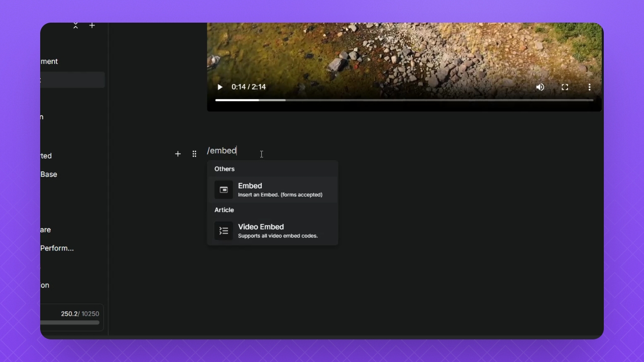Mute the video with the speaker icon
Viewport: 644px width, 362px height.
540,87
